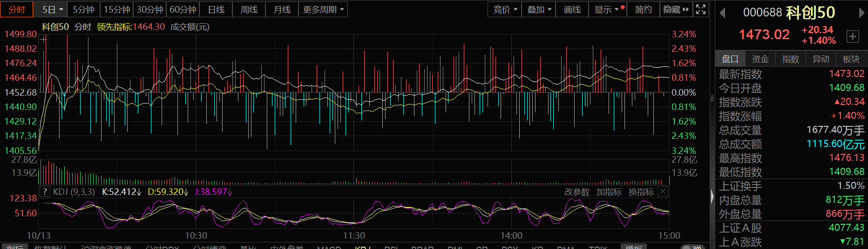Toggle the 隐藏 hide panel button
Image resolution: width=868 pixels, height=249 pixels.
[676, 9]
